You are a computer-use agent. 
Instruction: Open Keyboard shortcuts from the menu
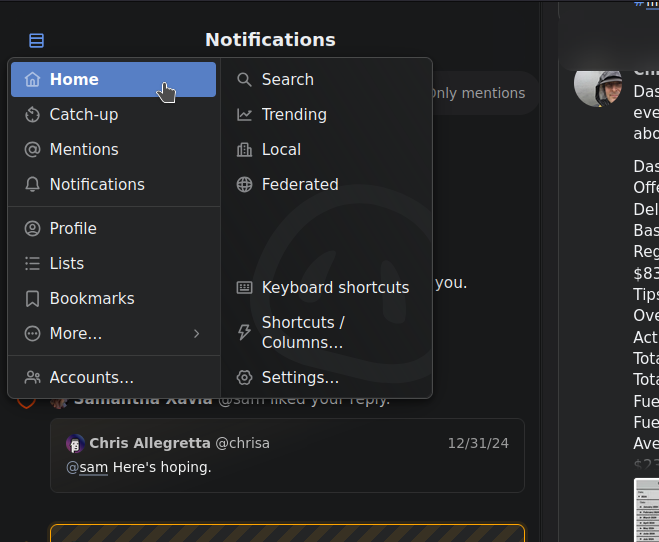pos(326,287)
